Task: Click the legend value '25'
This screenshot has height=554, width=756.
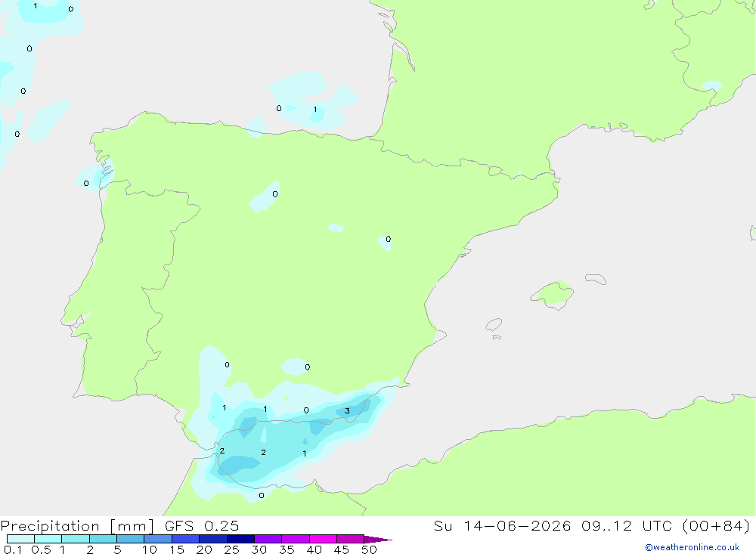Action: [231, 549]
